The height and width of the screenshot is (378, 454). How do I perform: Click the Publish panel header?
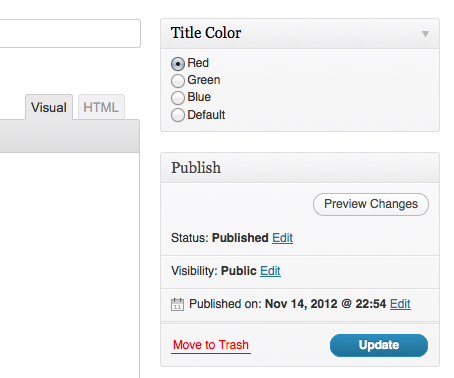point(300,168)
